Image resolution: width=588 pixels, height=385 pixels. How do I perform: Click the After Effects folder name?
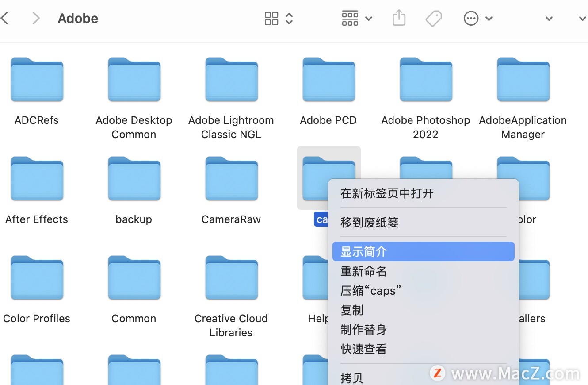point(37,219)
